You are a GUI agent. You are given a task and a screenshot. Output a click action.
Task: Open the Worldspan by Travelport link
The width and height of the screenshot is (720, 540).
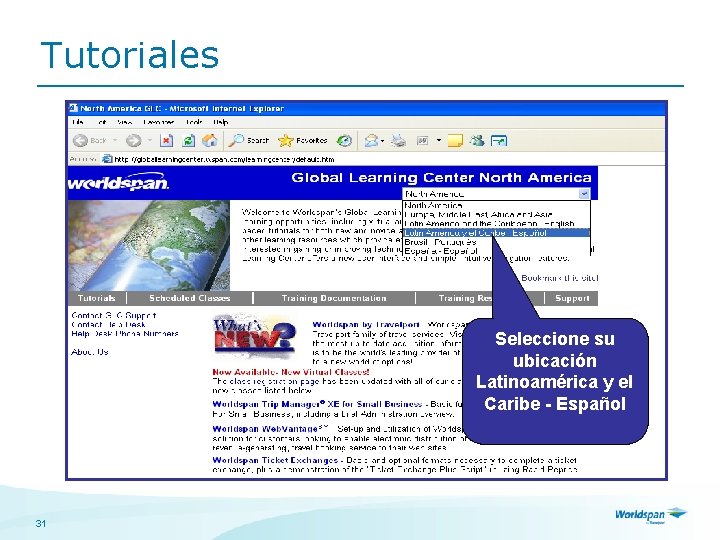(x=366, y=325)
